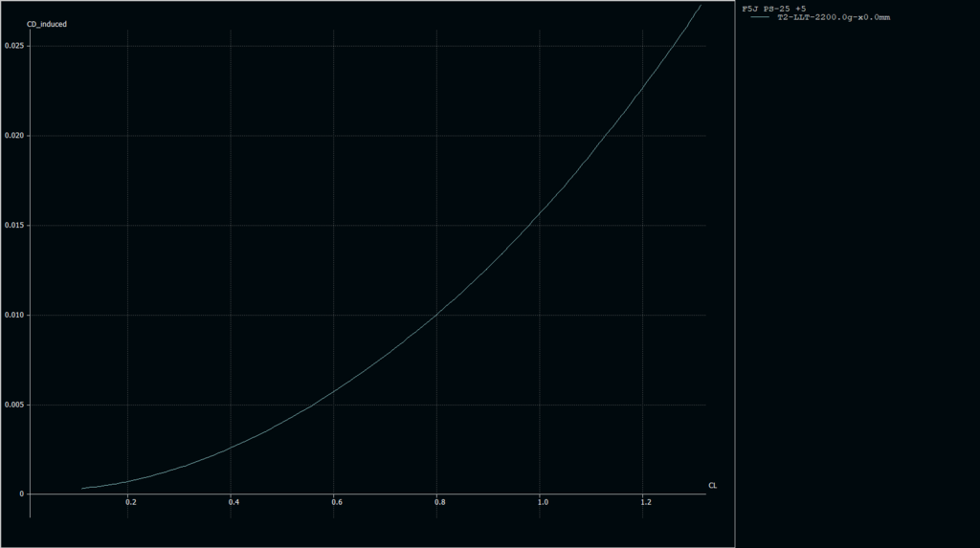
Task: Click the F5J PS-25 +5 legend title
Action: click(x=774, y=9)
